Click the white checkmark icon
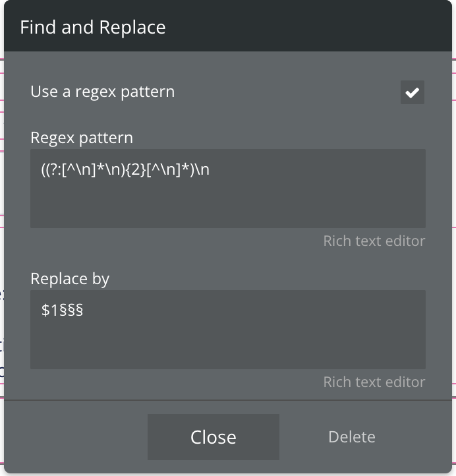 click(413, 92)
